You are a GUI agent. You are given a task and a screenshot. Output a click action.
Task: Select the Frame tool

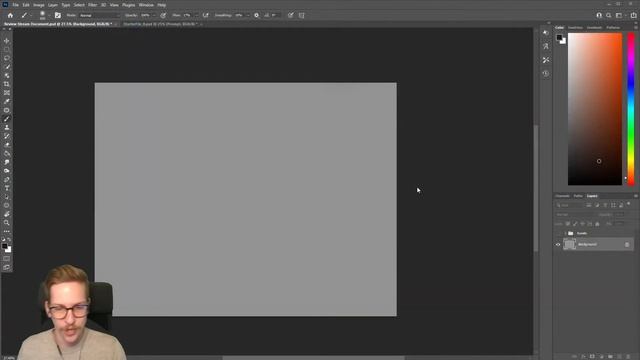tap(7, 93)
